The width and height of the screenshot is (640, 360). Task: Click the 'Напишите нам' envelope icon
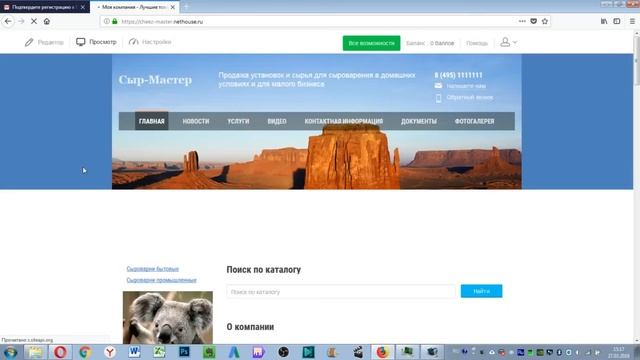(x=438, y=86)
